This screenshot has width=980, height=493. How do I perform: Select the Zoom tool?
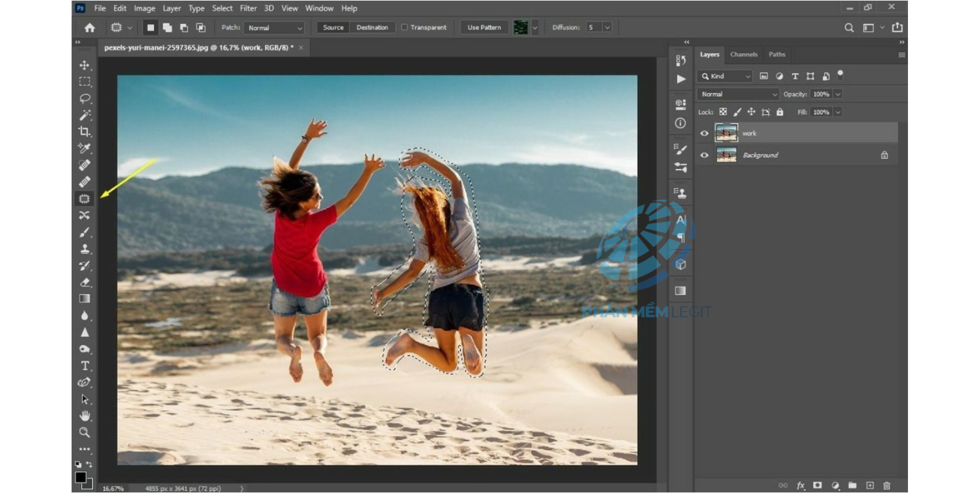point(85,432)
